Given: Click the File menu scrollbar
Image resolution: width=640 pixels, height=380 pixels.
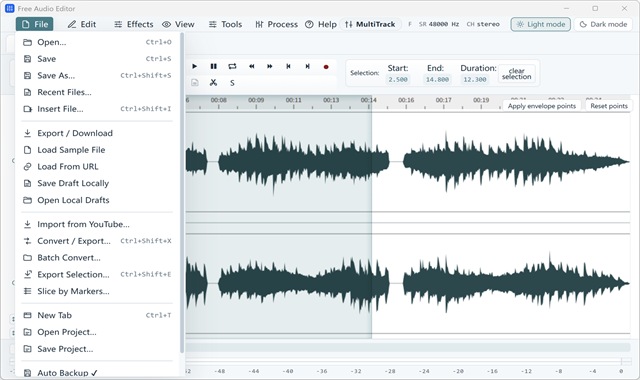Looking at the screenshot, I should click(x=182, y=193).
